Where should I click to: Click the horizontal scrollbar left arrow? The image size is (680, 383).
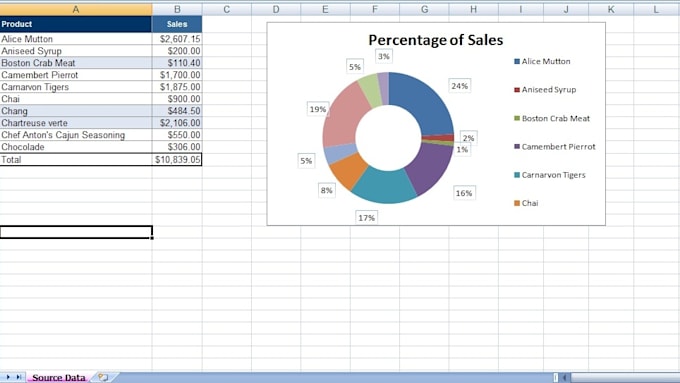click(x=565, y=378)
